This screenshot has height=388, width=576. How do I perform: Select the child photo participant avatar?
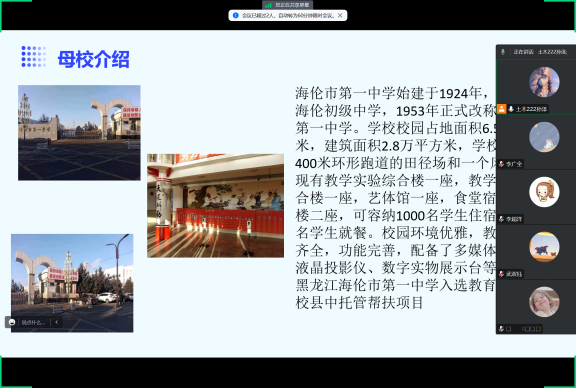pos(544,302)
